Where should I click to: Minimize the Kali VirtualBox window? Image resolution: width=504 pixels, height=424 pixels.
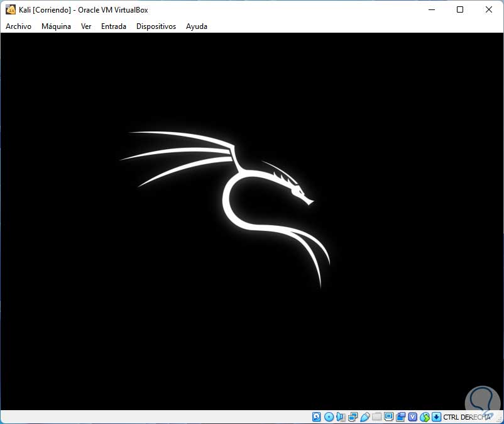coord(432,9)
